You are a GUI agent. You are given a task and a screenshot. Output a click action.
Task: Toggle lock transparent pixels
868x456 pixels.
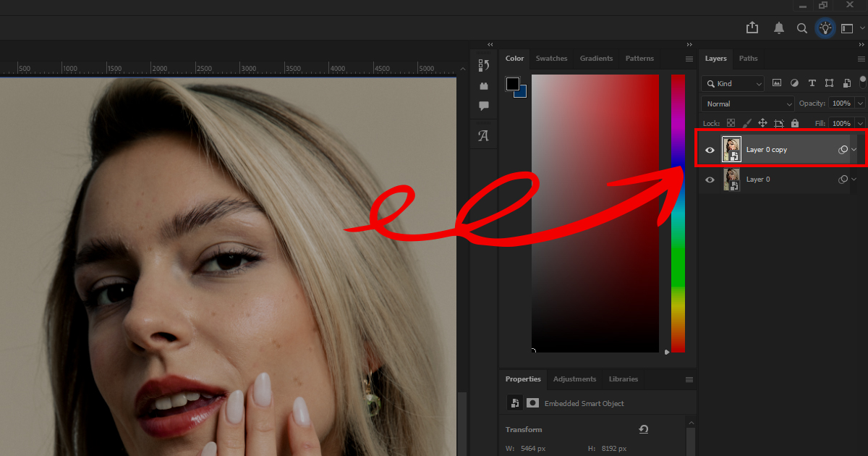[731, 124]
